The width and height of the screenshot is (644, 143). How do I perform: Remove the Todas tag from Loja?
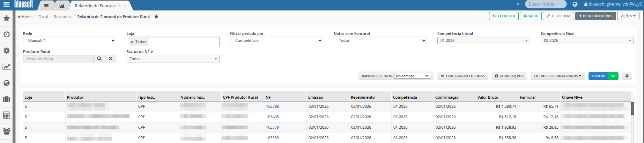click(x=132, y=42)
